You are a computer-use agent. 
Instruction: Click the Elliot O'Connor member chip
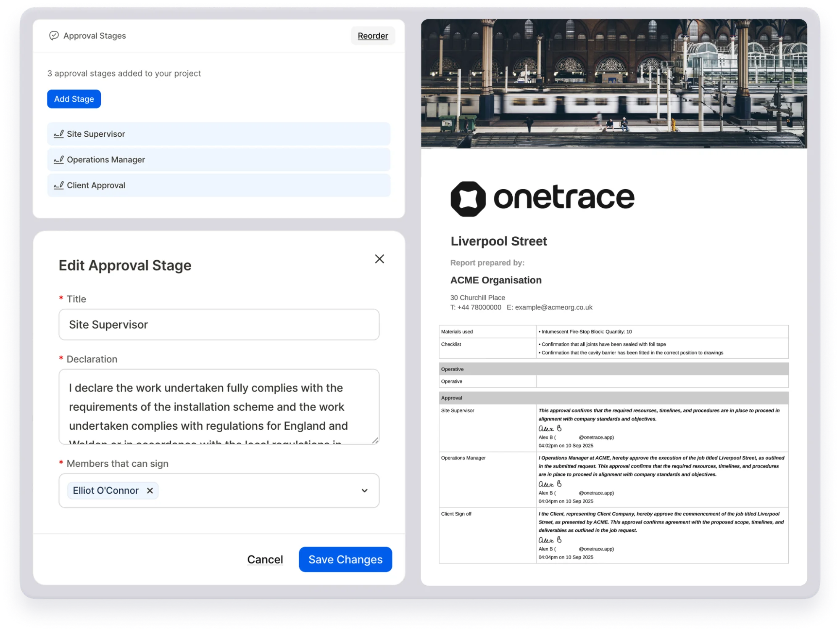pos(106,490)
